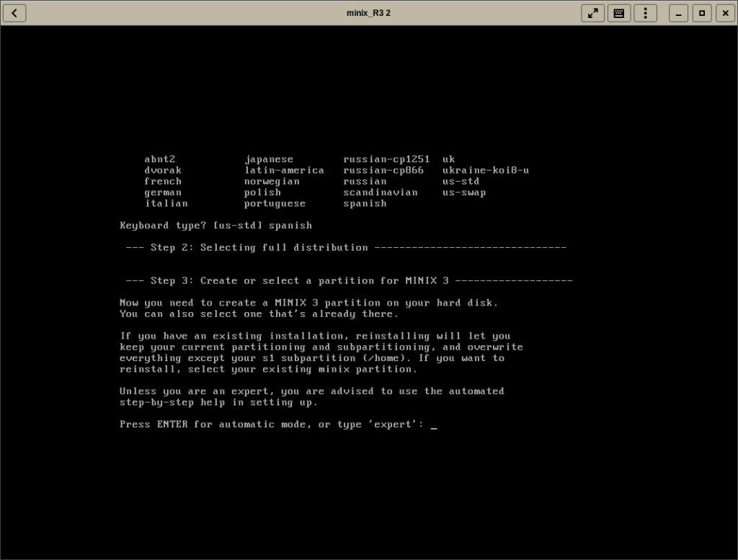Toggle fullscreen with the expand arrows icon
The width and height of the screenshot is (738, 560).
tap(593, 13)
